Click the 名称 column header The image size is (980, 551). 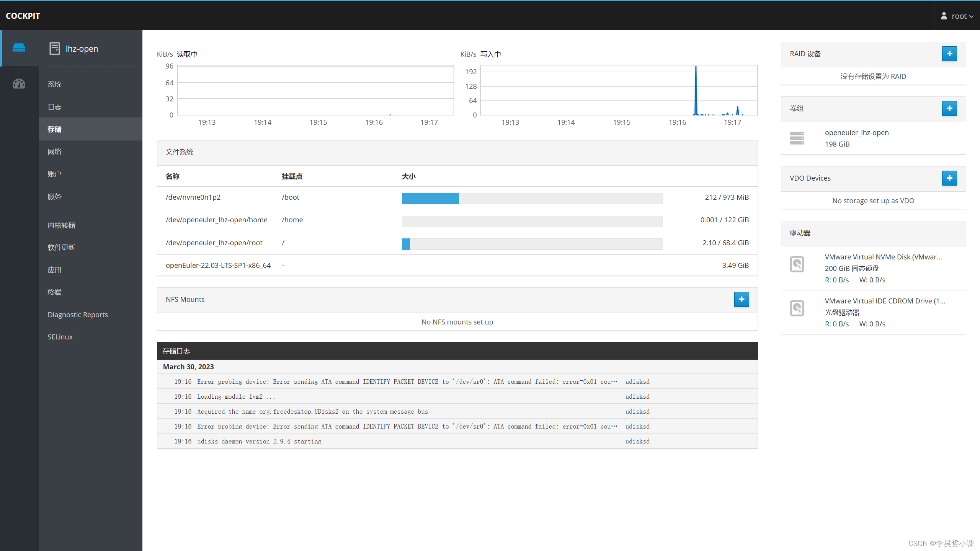173,176
